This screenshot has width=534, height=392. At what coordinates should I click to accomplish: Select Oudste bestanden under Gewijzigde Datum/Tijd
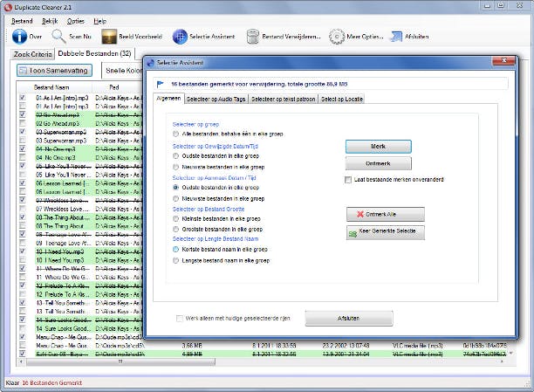(x=175, y=155)
